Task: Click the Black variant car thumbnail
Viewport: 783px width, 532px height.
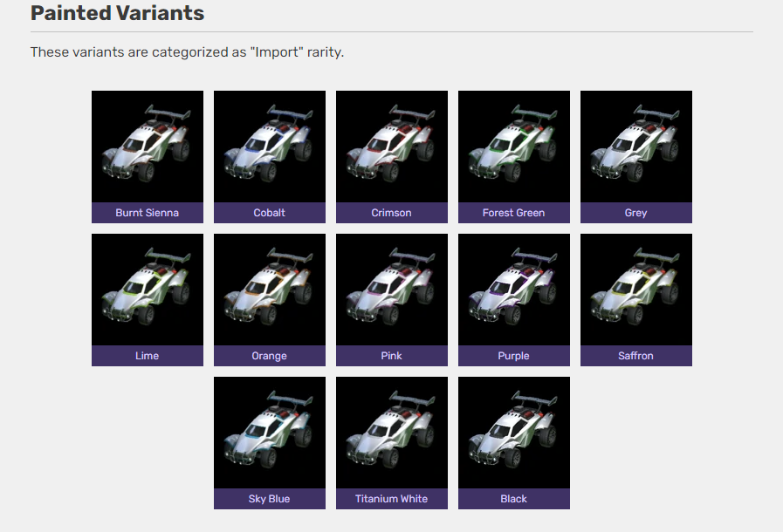Action: coord(513,433)
